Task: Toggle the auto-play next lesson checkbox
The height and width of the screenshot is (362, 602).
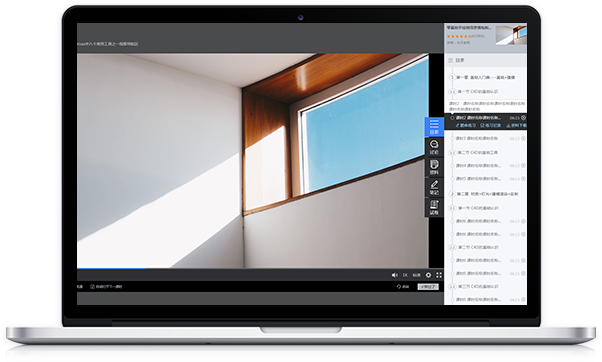Action: tap(92, 286)
